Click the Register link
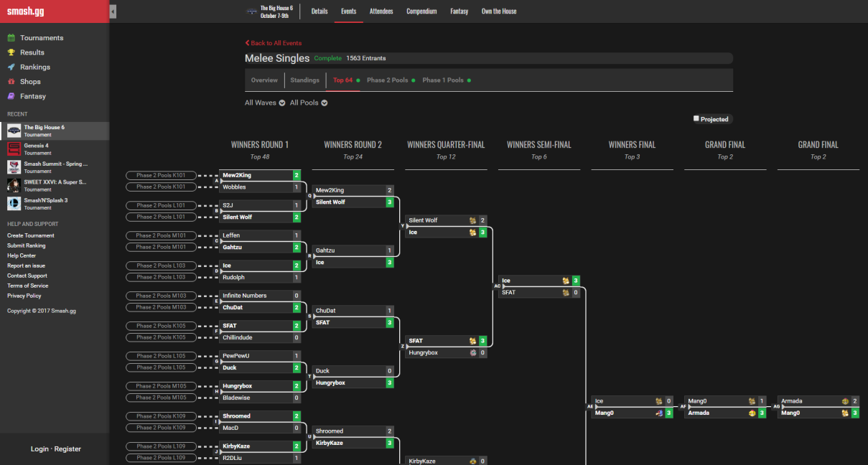This screenshot has width=868, height=465. (67, 449)
